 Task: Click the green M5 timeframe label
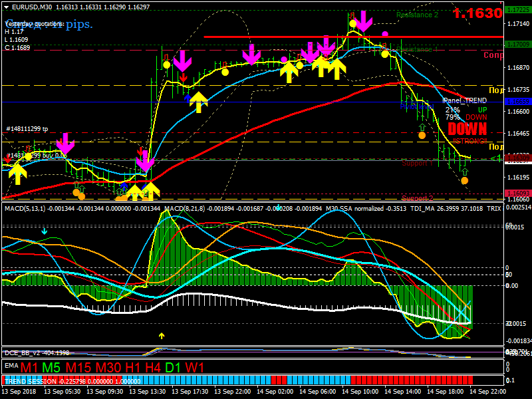51,368
